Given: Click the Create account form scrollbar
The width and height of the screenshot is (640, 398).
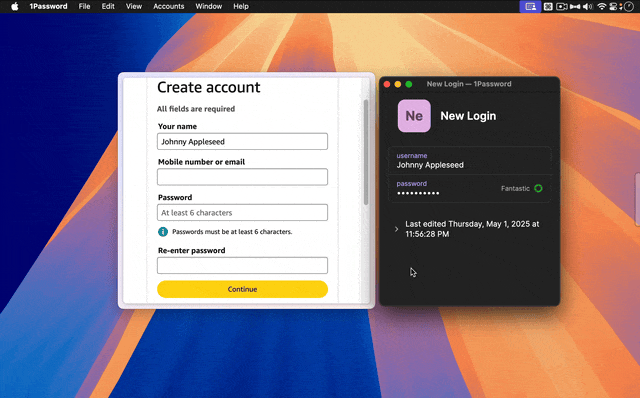Looking at the screenshot, I should (366, 152).
